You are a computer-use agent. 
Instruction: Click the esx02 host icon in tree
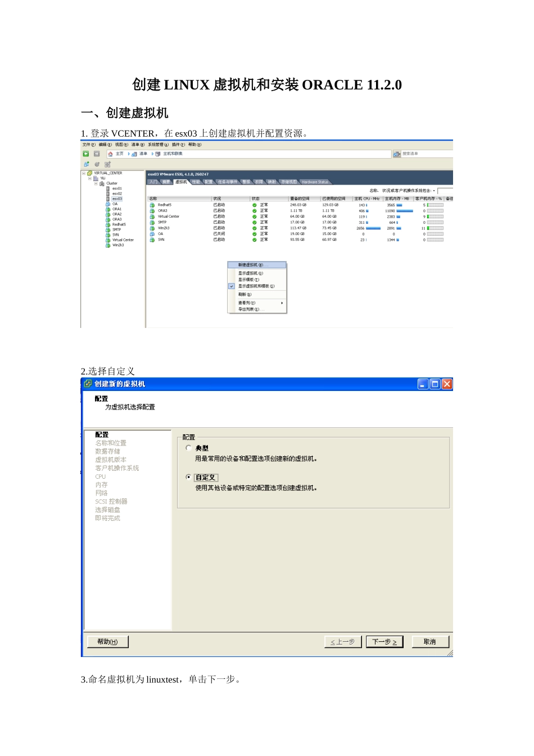tap(108, 193)
